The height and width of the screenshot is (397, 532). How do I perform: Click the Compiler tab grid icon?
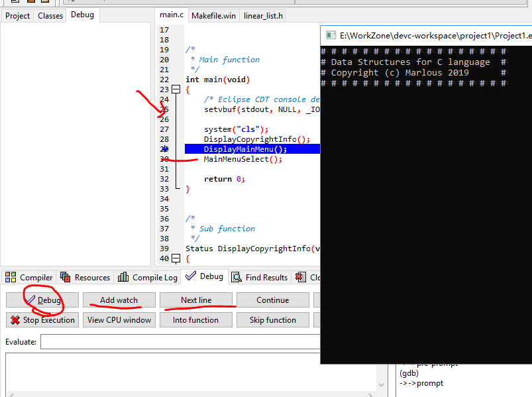tap(11, 277)
